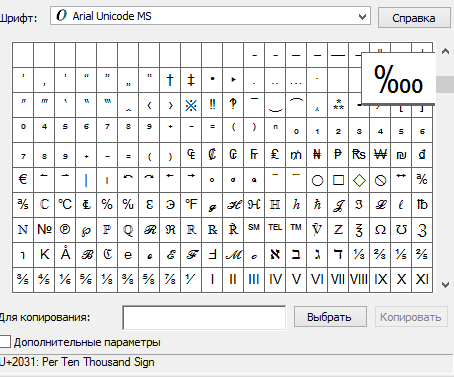The height and width of the screenshot is (377, 454).
Task: Pick the Numero sign № character
Action: [44, 230]
